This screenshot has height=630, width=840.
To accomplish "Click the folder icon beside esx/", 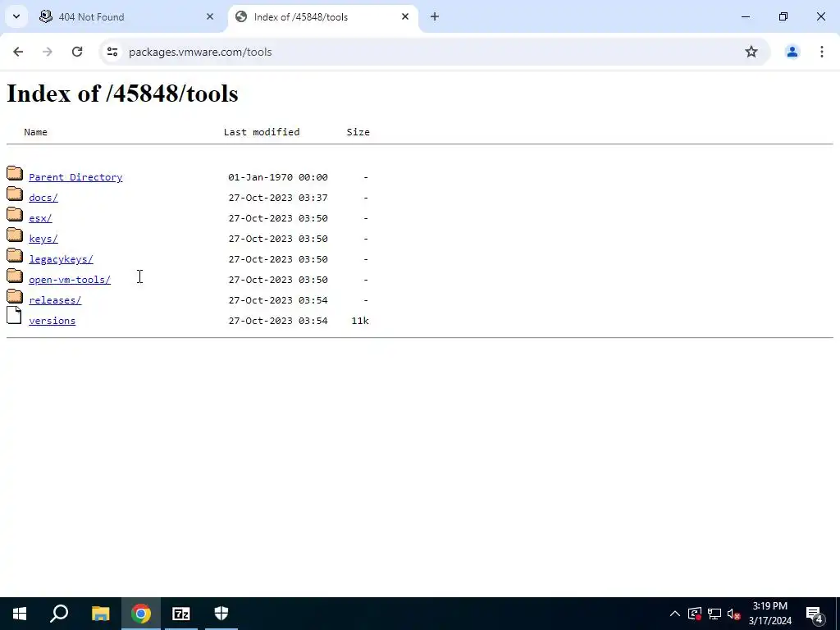I will click(x=15, y=214).
